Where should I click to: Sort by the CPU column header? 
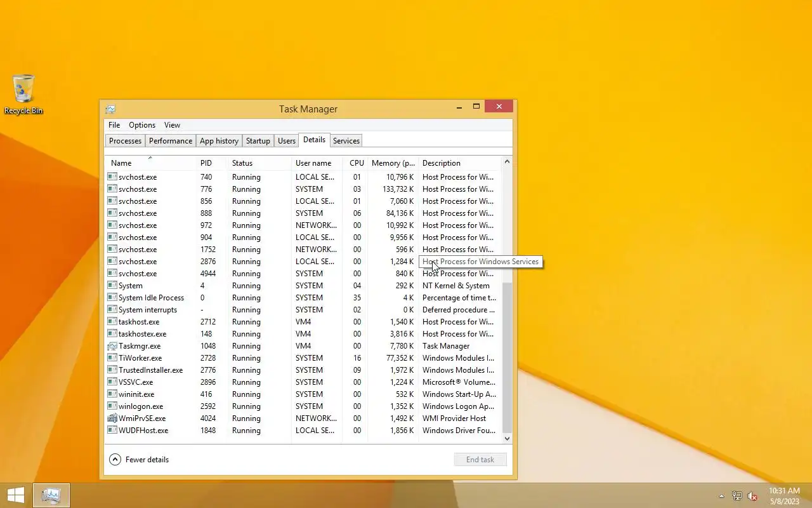355,163
